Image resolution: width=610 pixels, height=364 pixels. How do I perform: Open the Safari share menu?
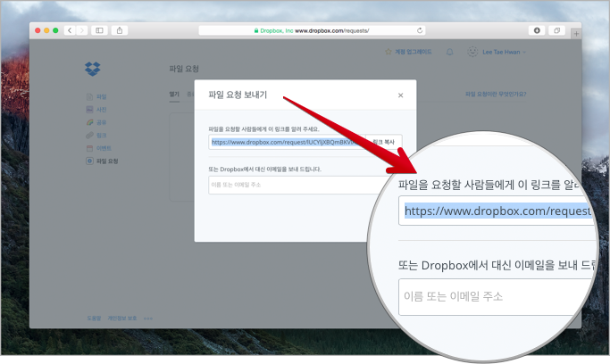120,30
